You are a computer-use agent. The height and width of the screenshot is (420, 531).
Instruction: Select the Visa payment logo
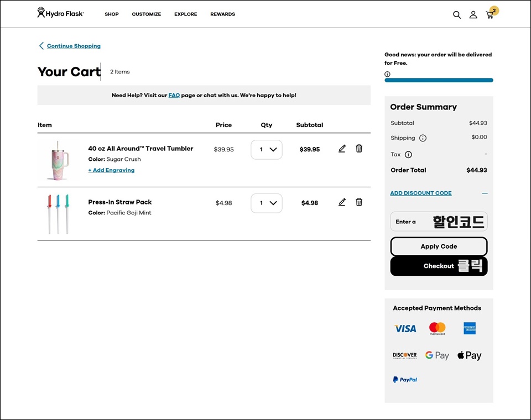click(x=405, y=329)
